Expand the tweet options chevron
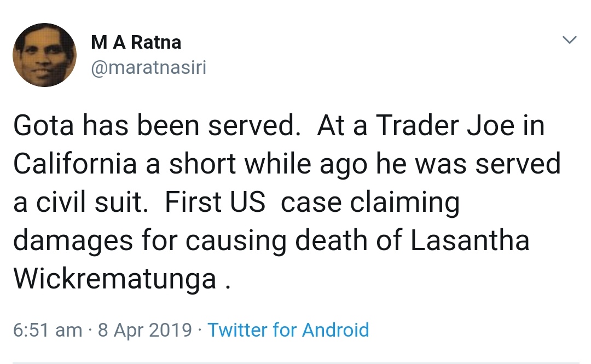This screenshot has width=591, height=364. (570, 39)
